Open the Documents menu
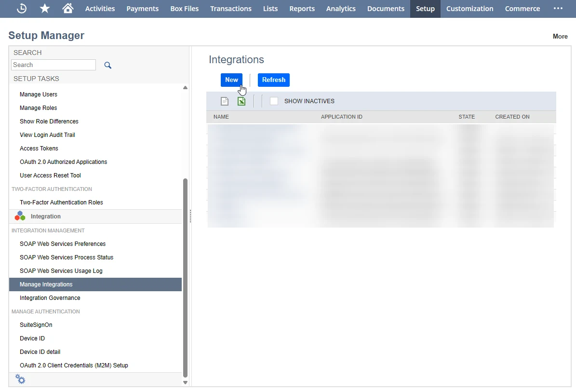 click(386, 9)
